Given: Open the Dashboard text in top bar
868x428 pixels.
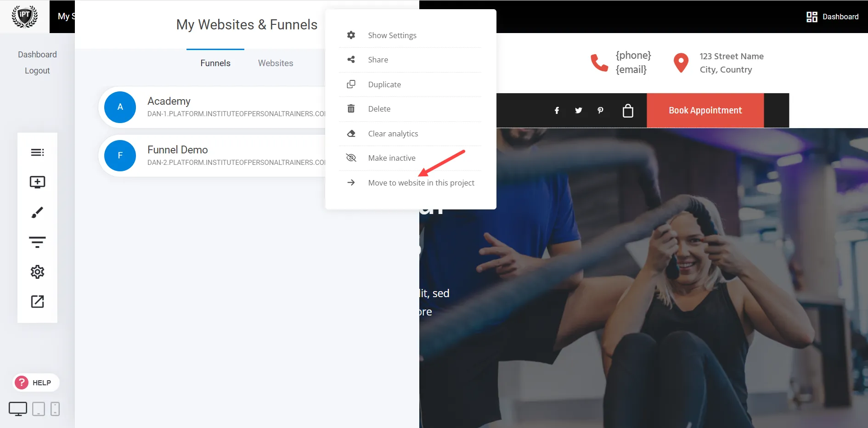Looking at the screenshot, I should point(840,17).
